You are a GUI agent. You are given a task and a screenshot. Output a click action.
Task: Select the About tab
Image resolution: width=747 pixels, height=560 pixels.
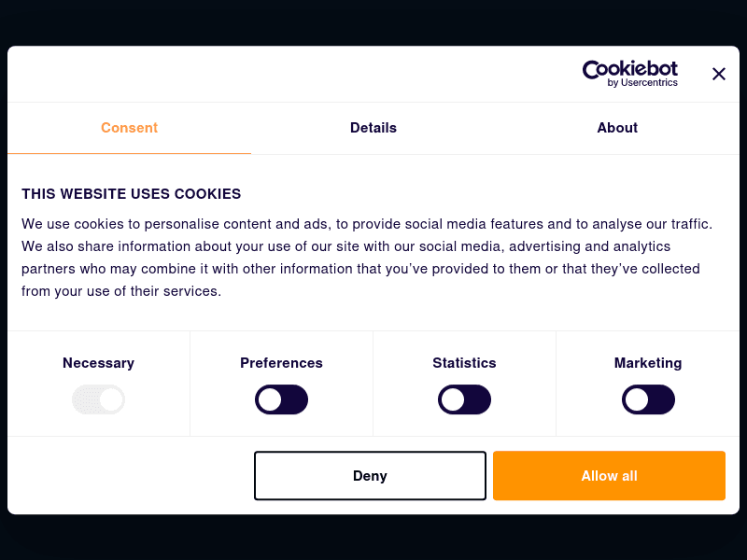(617, 128)
